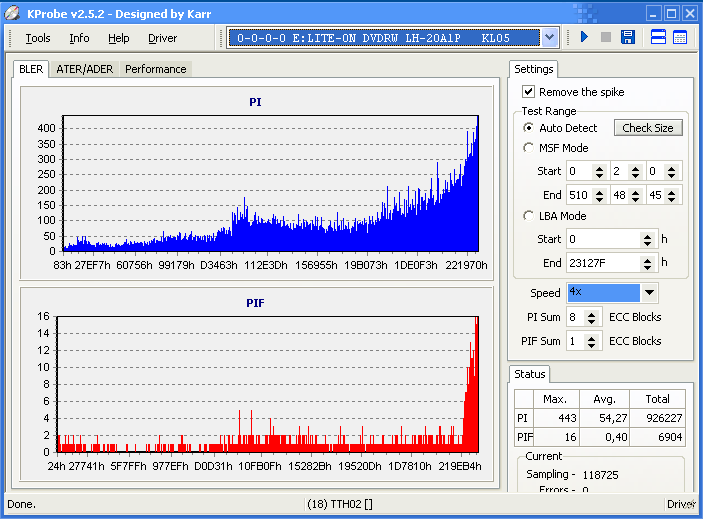Click the two-panel layout view icon
The height and width of the screenshot is (519, 703).
(659, 38)
